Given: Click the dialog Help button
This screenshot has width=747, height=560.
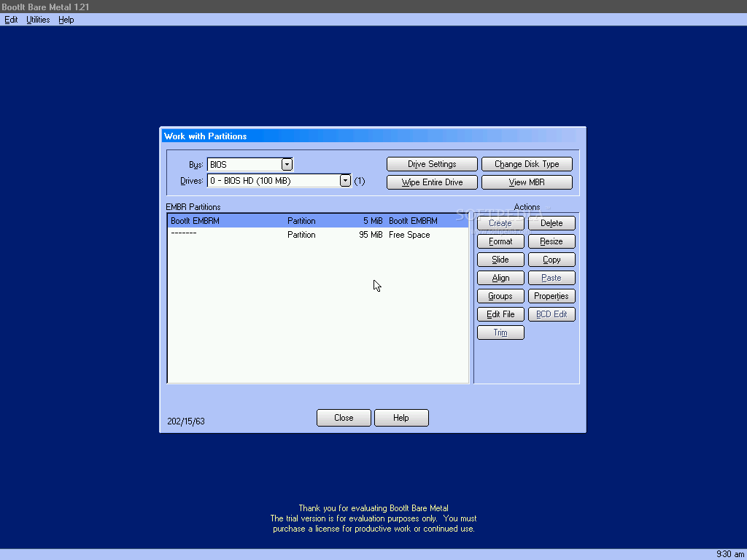Looking at the screenshot, I should (x=401, y=418).
